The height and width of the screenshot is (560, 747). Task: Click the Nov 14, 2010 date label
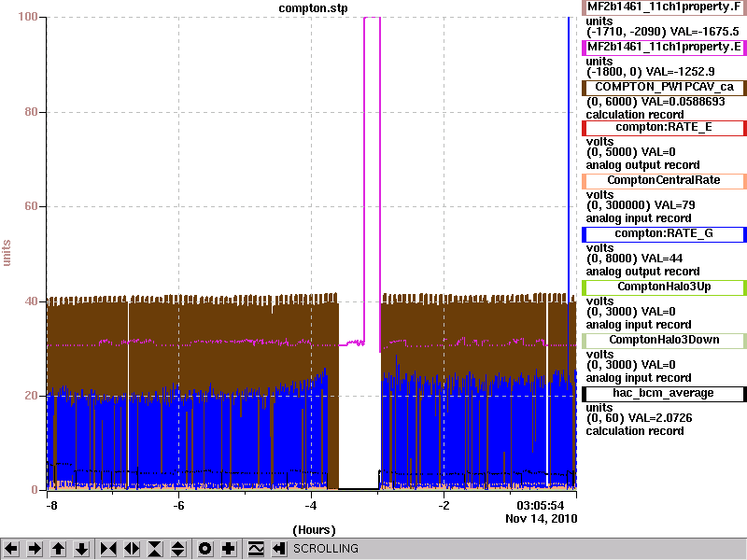click(542, 519)
